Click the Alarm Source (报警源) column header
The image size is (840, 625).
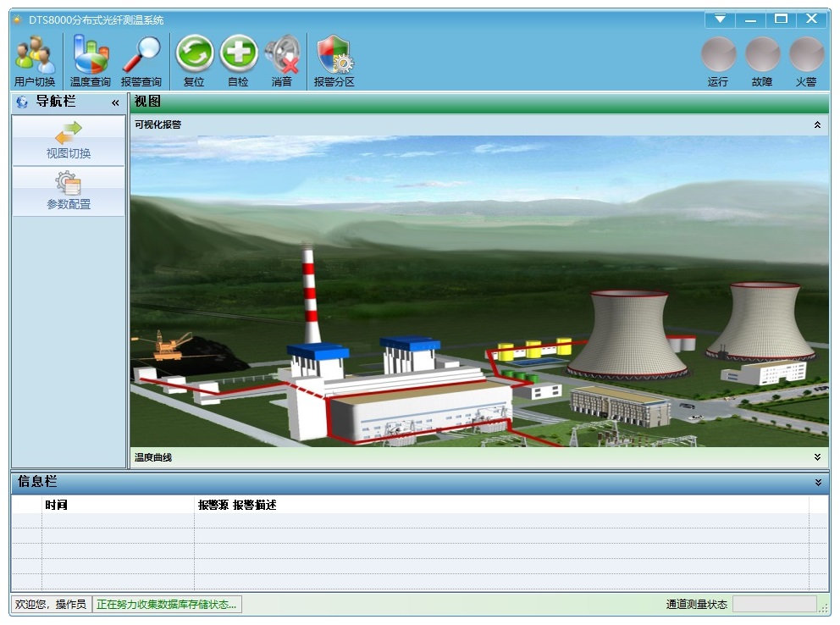click(x=213, y=505)
